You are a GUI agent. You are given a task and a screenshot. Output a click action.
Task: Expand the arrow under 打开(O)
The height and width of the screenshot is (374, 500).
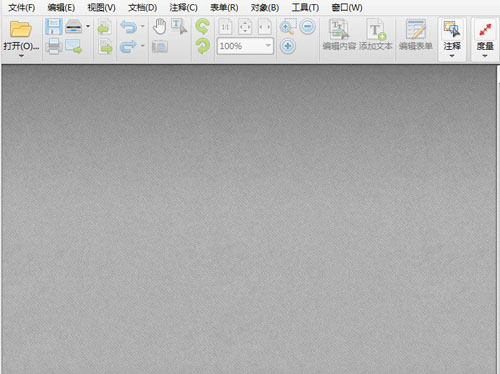pos(21,56)
